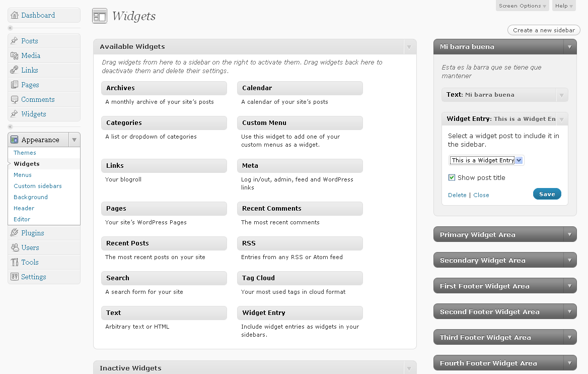
Task: Open the widget post select dropdown
Action: pyautogui.click(x=486, y=160)
